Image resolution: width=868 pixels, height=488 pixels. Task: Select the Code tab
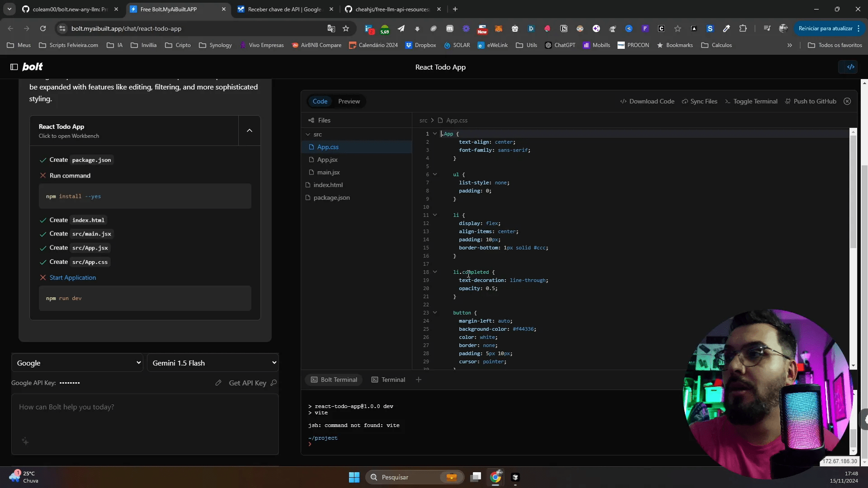320,101
